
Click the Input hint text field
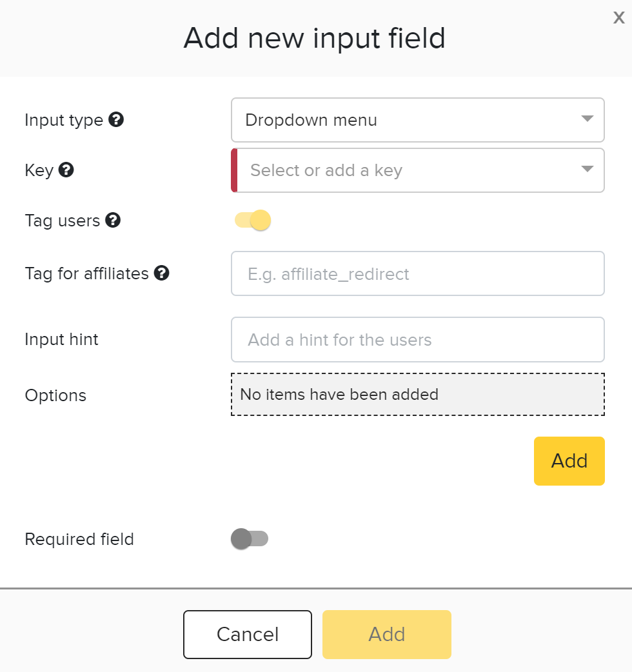(418, 339)
